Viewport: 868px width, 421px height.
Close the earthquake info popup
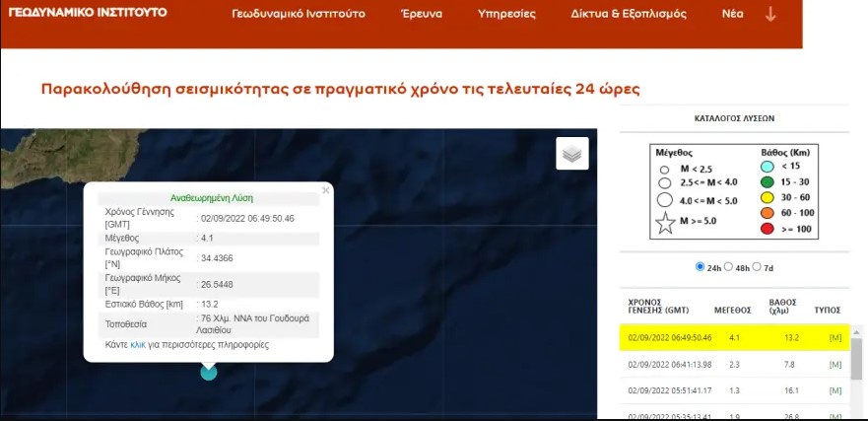point(325,190)
